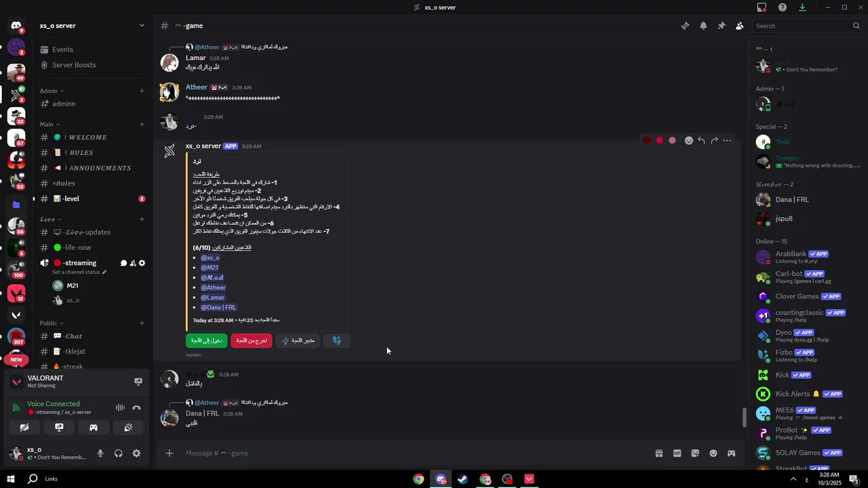Go to RULES channel
The image size is (868, 488).
tap(92, 152)
